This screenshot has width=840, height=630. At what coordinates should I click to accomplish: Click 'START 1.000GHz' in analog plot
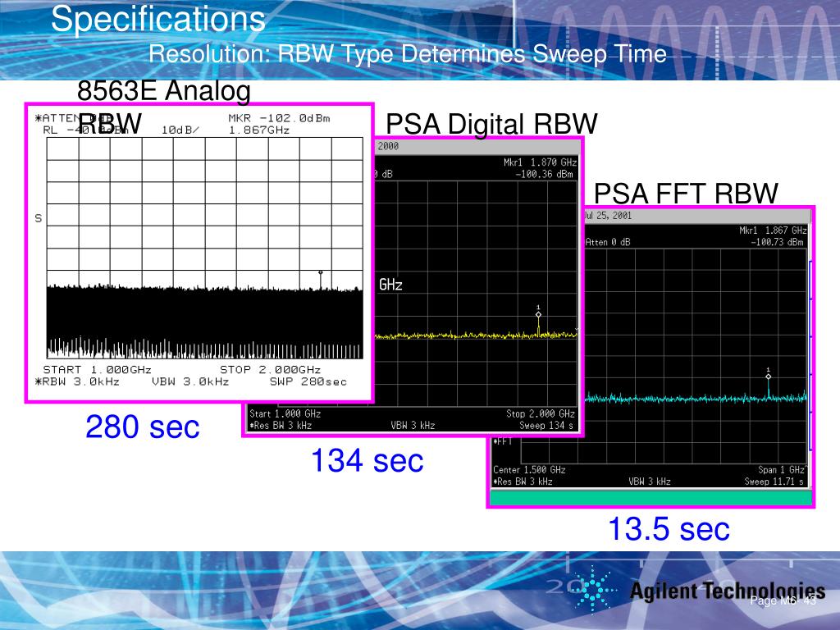tap(97, 370)
